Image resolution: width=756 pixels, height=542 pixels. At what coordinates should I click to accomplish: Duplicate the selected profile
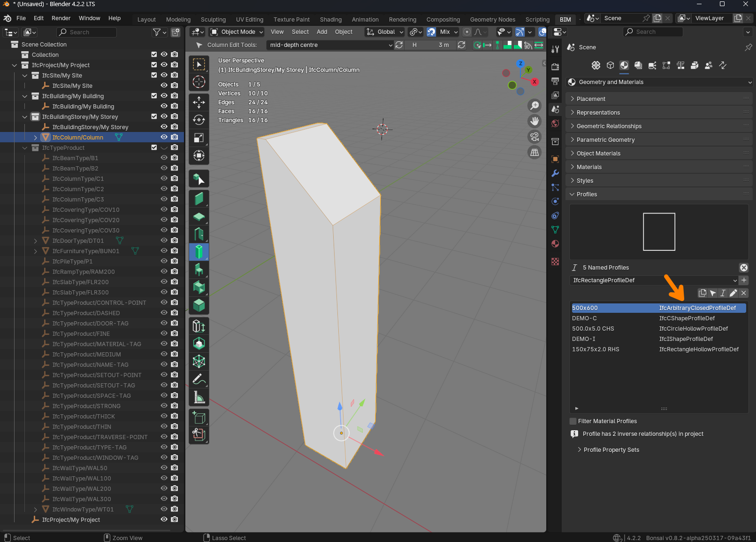point(703,293)
